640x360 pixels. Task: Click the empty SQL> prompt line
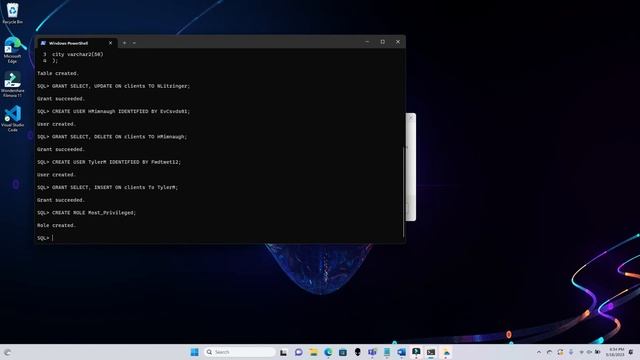tap(45, 238)
